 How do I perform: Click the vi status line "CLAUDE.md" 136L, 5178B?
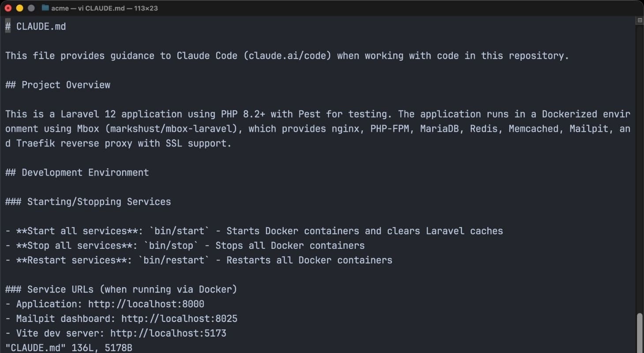69,348
